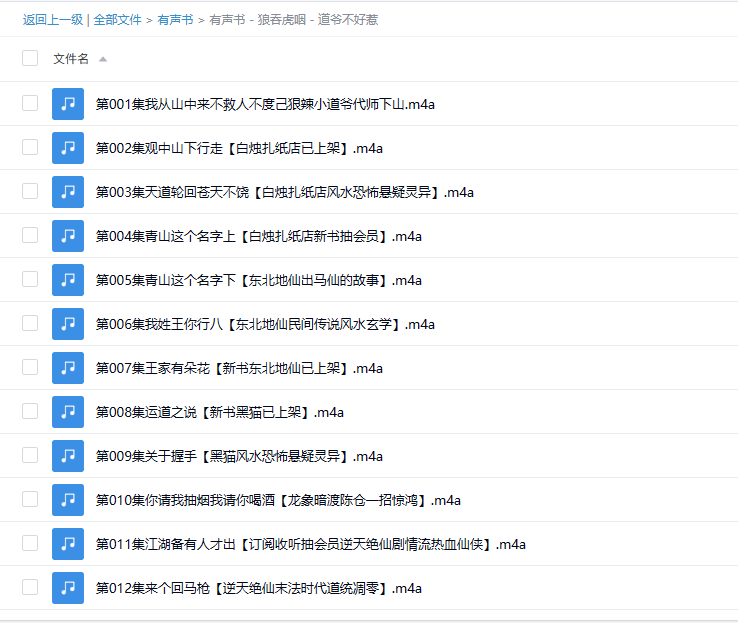
Task: Check the box for 第002集观中山下行走
Action: (30, 147)
